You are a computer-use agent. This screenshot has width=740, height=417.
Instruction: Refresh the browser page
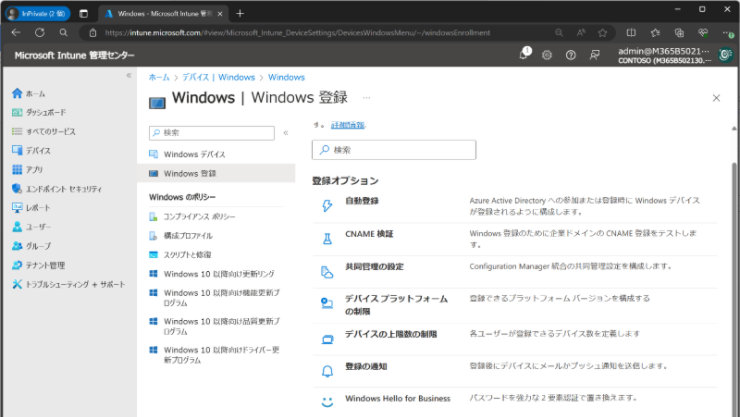40,33
